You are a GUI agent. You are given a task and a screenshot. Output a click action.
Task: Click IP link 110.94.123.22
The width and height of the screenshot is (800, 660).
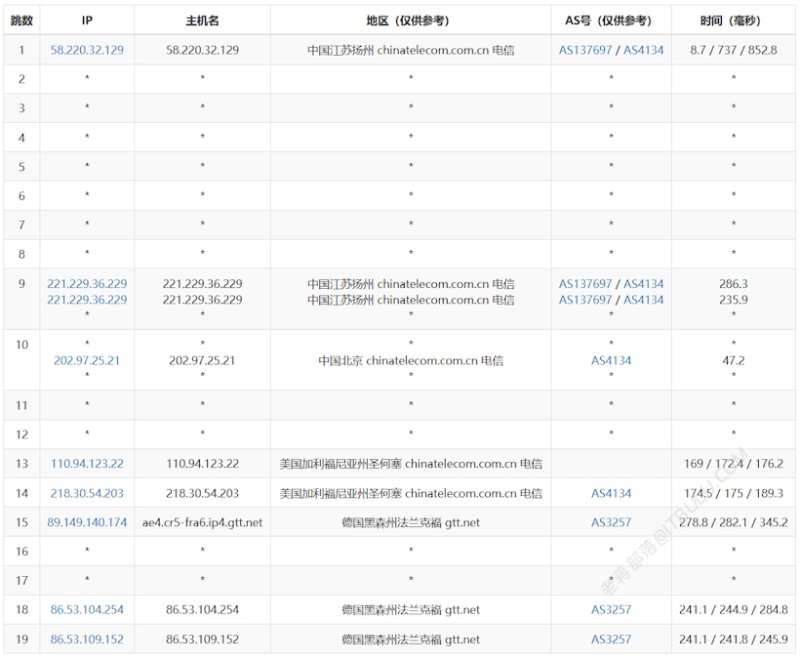(87, 464)
